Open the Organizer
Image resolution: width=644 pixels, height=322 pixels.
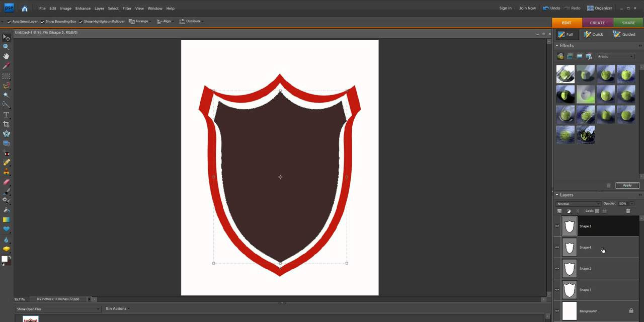coord(600,8)
